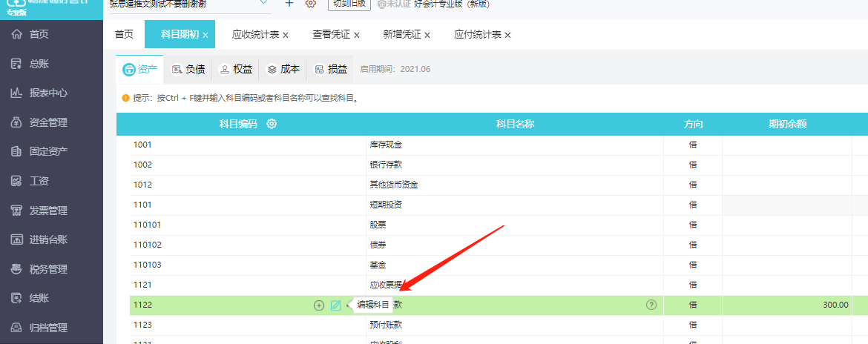
Task: Click the 未认证 status icon
Action: (x=381, y=4)
